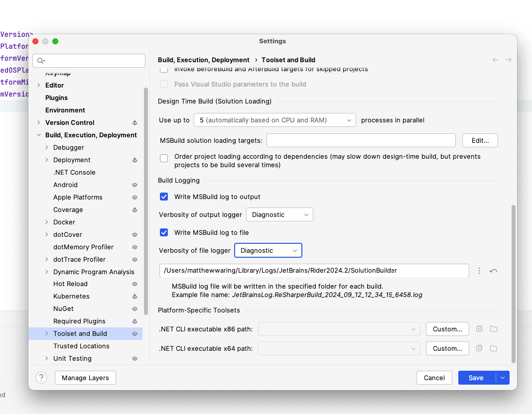Click the right settings pane scrollbar
The height and width of the screenshot is (414, 532).
click(x=514, y=284)
